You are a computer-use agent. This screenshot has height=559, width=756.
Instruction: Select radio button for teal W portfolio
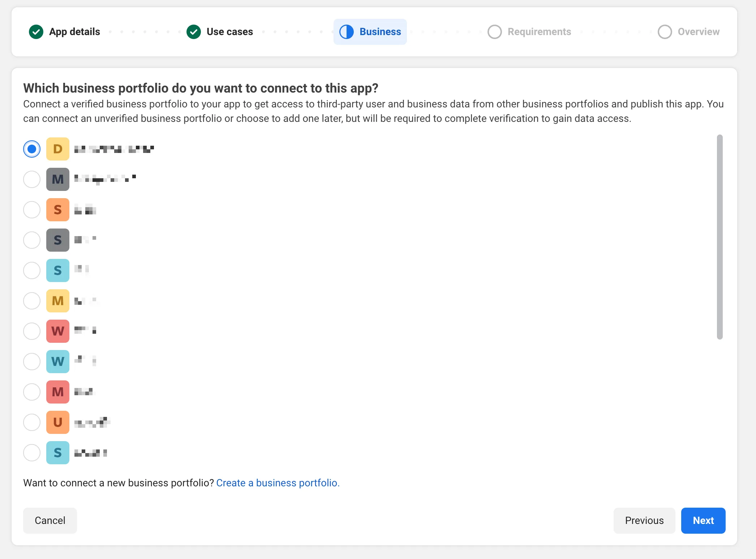click(x=32, y=362)
